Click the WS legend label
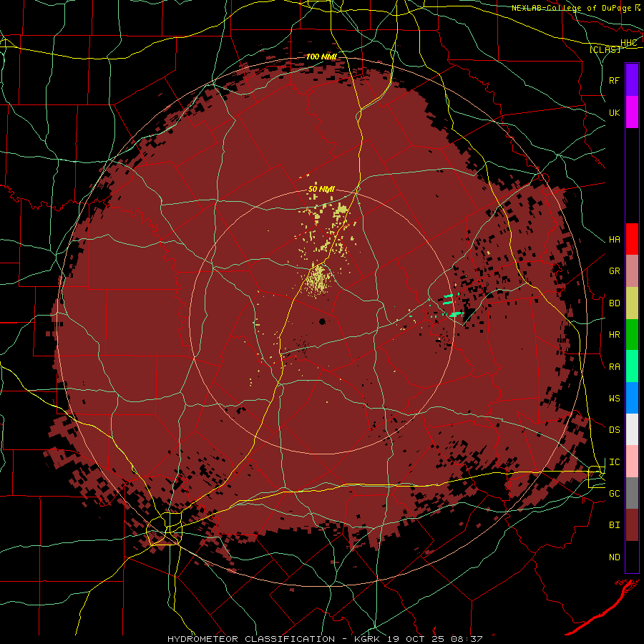This screenshot has height=644, width=644. pos(614,399)
